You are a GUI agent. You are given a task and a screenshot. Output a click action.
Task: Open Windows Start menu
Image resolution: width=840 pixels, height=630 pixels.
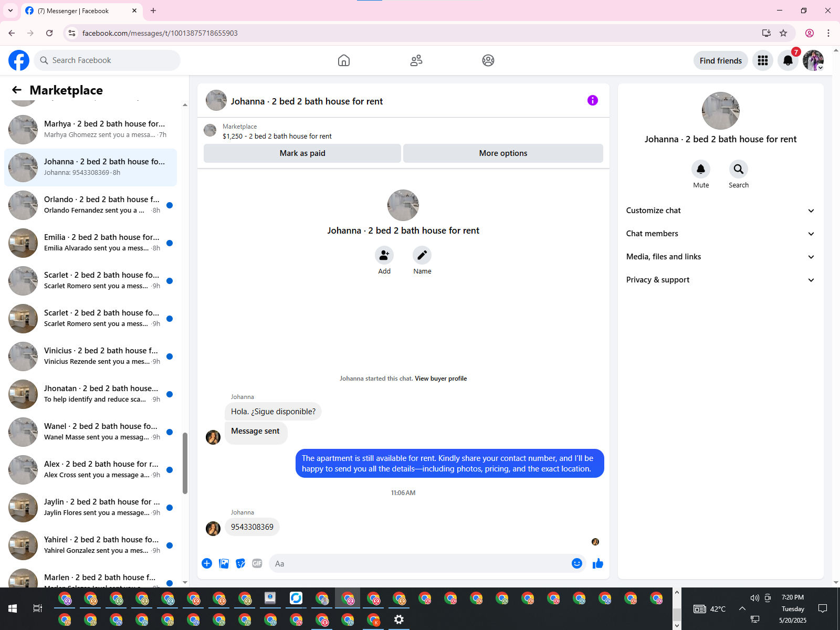pos(13,608)
